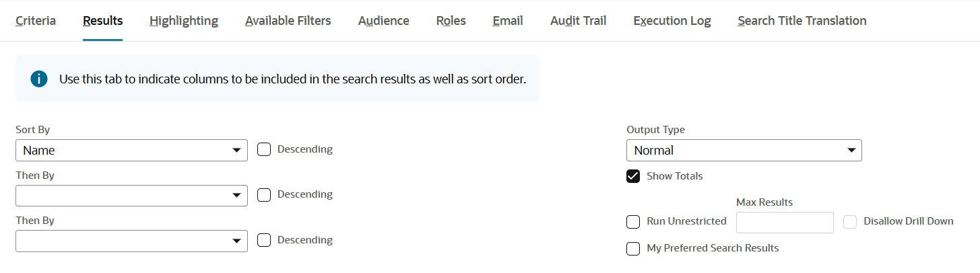Open the Audit Trail tab
This screenshot has height=273, width=980.
point(578,21)
